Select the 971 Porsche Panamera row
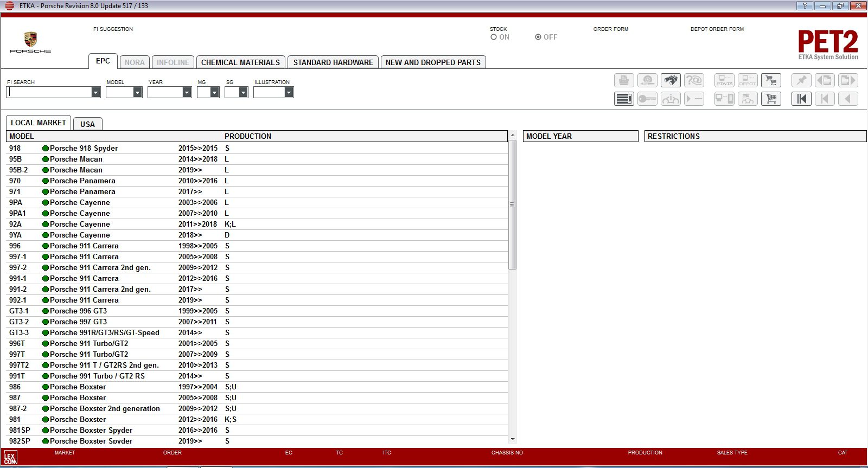The image size is (868, 468). click(257, 191)
